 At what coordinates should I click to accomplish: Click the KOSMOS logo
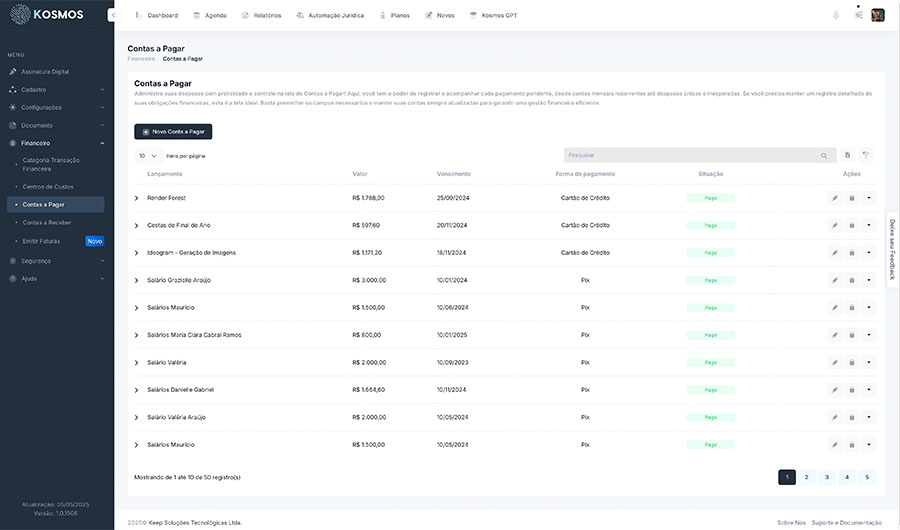click(x=50, y=15)
